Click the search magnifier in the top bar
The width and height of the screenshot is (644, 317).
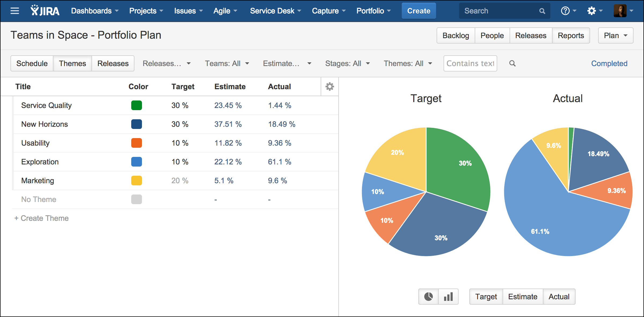click(x=542, y=11)
